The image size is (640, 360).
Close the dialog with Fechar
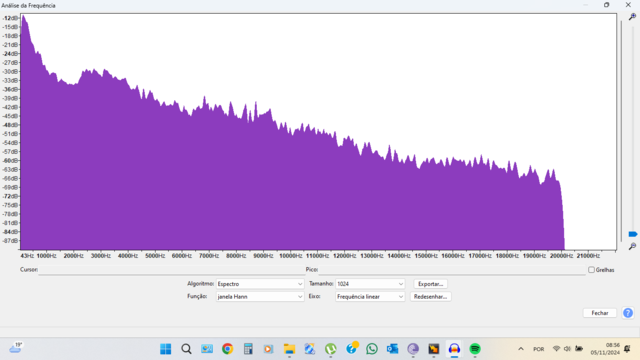tap(600, 313)
